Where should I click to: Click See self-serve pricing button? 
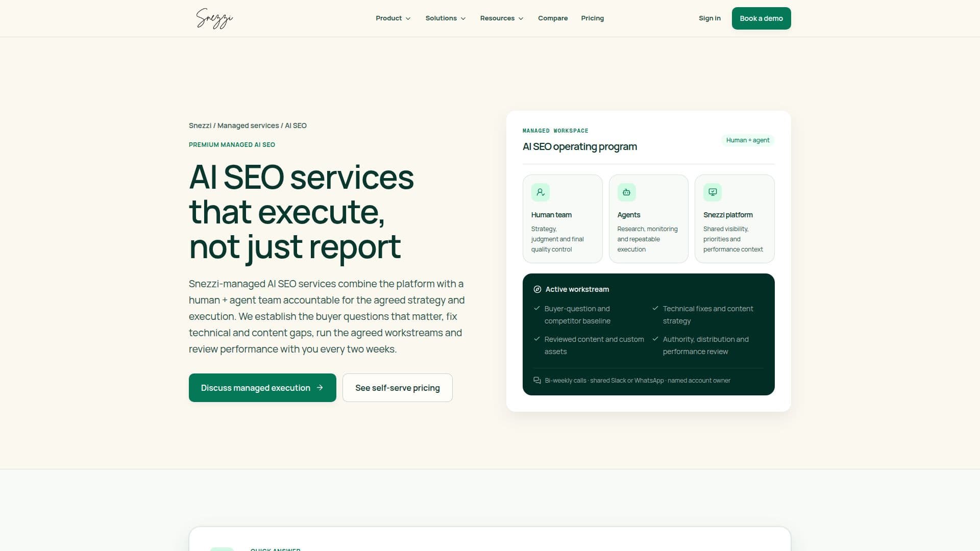tap(397, 388)
